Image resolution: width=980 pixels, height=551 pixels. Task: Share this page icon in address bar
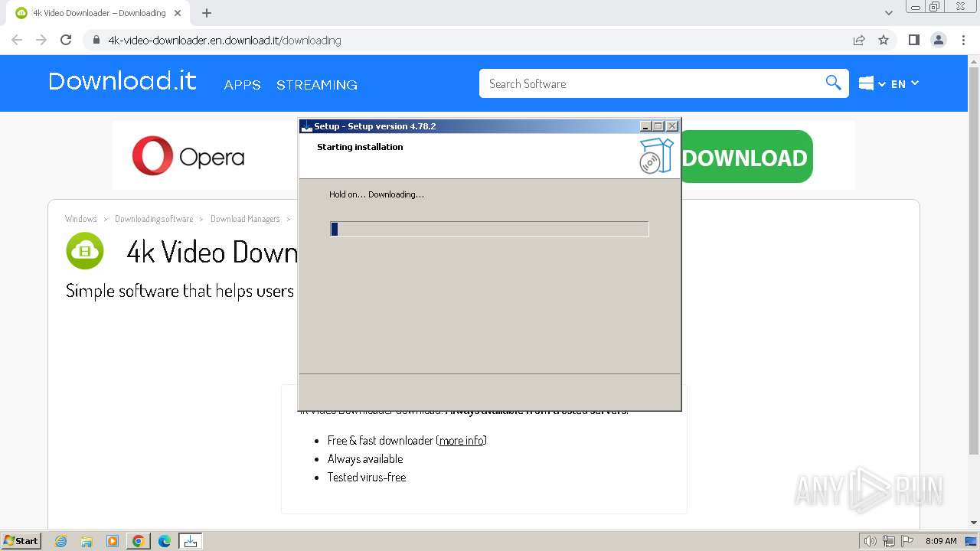(859, 40)
